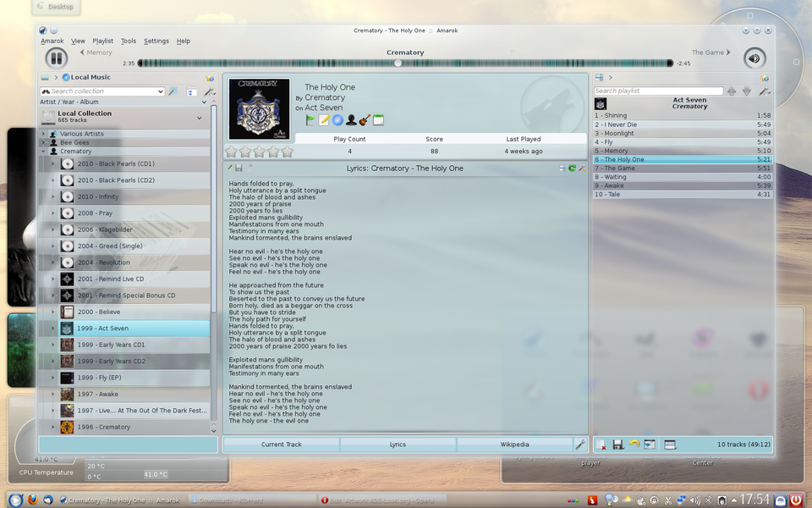Focus the Search playlist field

click(658, 91)
